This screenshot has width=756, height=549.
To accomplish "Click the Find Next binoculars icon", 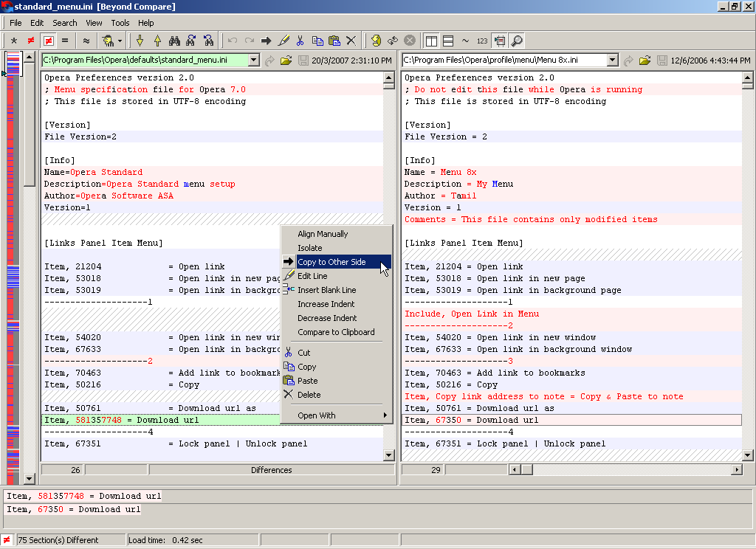I will click(191, 41).
